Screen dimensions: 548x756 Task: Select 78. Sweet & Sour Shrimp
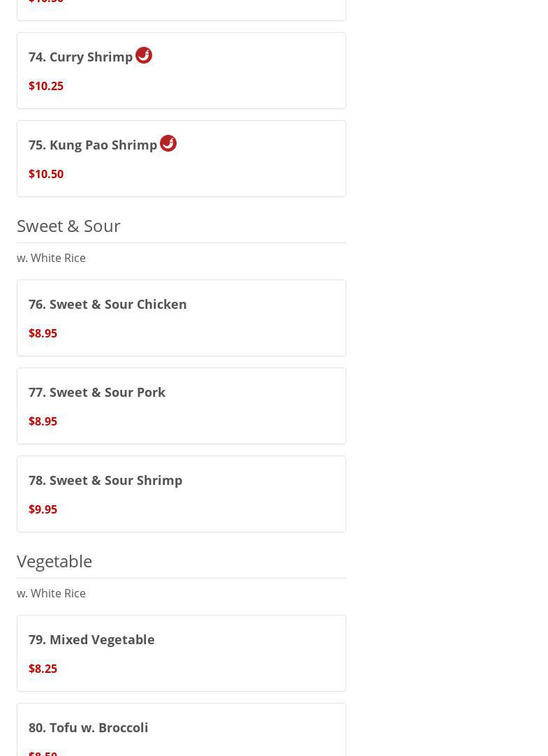(105, 481)
